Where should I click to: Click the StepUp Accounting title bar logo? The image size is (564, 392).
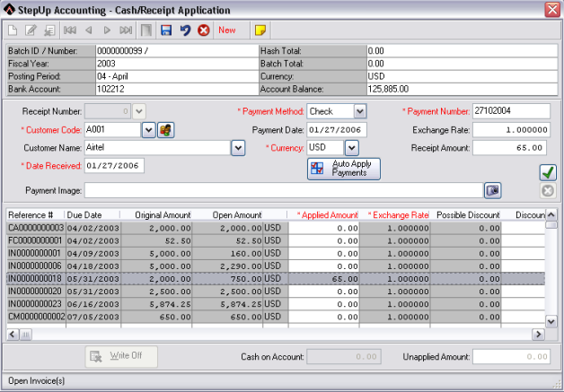pyautogui.click(x=9, y=10)
